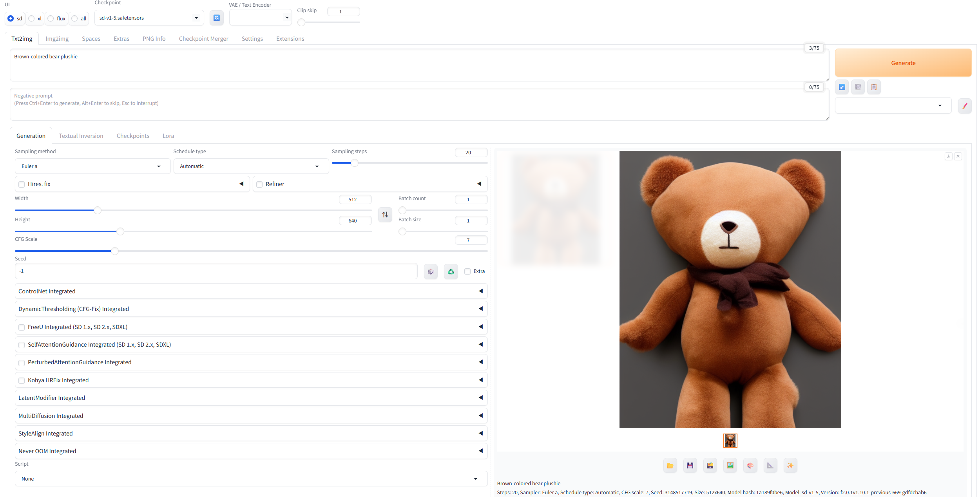Click the floppy disk save image icon
The width and height of the screenshot is (980, 497).
coord(690,465)
